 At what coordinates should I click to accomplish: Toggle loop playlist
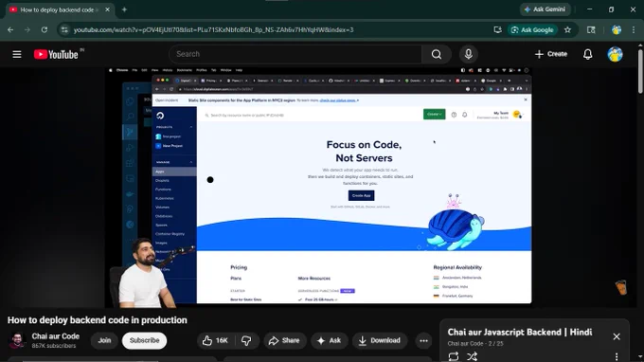[454, 356]
